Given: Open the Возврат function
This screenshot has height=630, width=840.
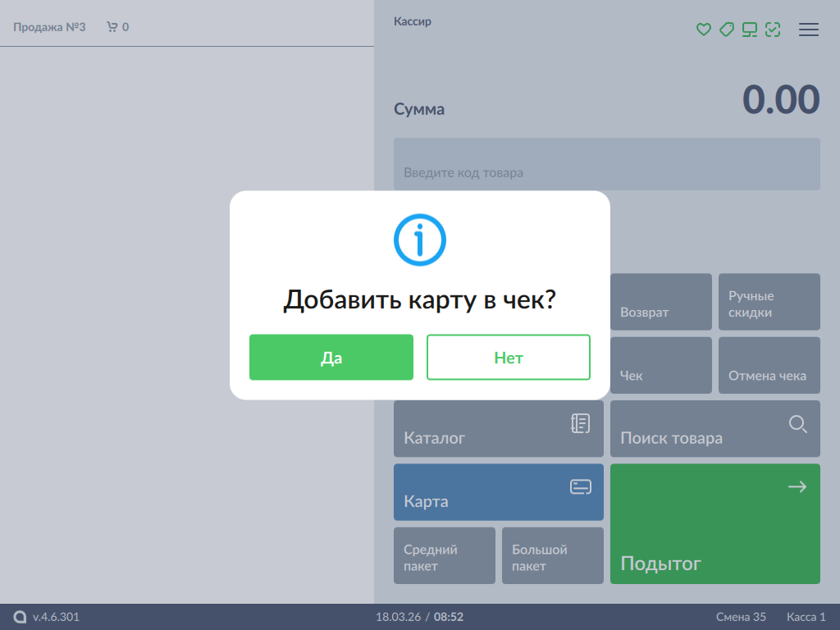Looking at the screenshot, I should (661, 303).
